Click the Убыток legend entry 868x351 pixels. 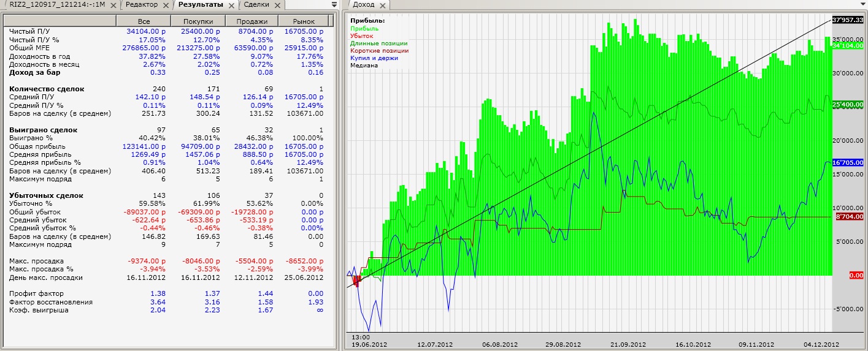(x=363, y=36)
